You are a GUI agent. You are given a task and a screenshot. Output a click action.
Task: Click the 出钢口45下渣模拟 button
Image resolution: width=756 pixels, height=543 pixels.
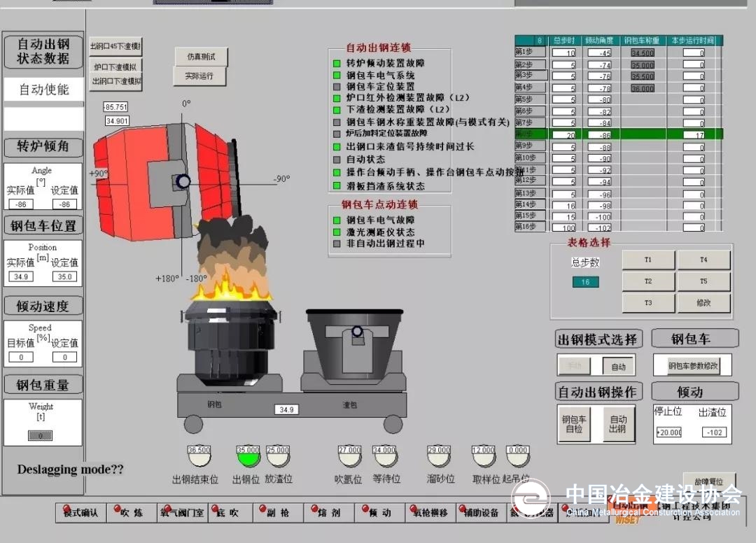point(115,46)
